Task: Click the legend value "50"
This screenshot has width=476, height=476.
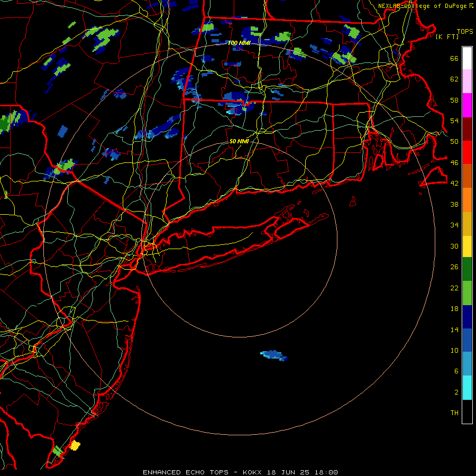Action: click(x=454, y=142)
